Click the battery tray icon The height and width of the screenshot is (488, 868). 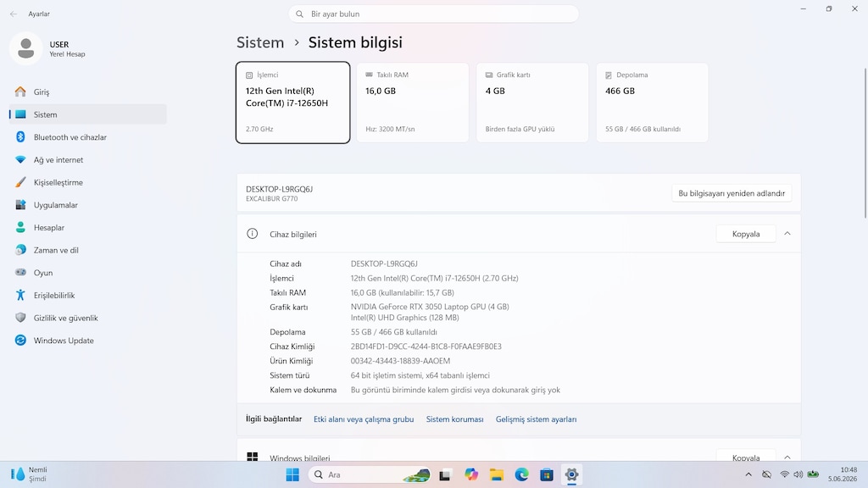813,474
